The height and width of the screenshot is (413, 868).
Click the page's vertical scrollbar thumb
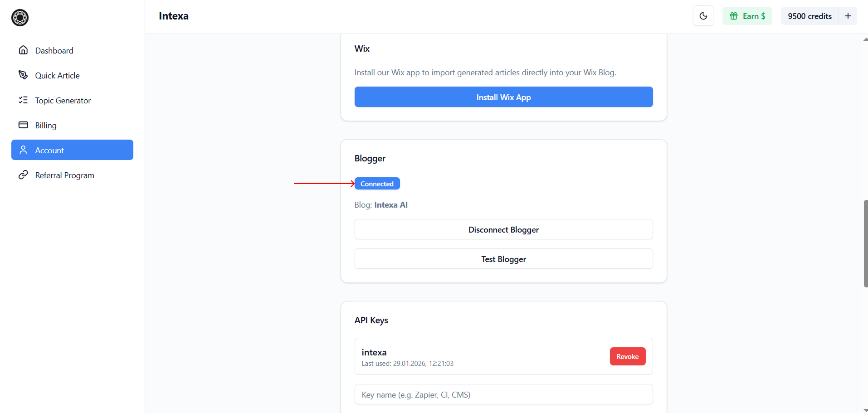pyautogui.click(x=865, y=243)
